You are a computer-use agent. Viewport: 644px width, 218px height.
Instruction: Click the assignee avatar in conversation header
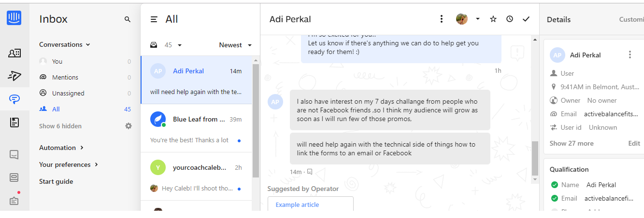(462, 19)
